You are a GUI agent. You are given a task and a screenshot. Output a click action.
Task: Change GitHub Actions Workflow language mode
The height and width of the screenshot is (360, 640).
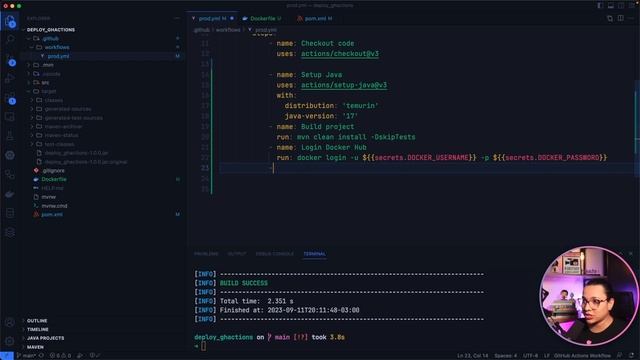pos(582,356)
